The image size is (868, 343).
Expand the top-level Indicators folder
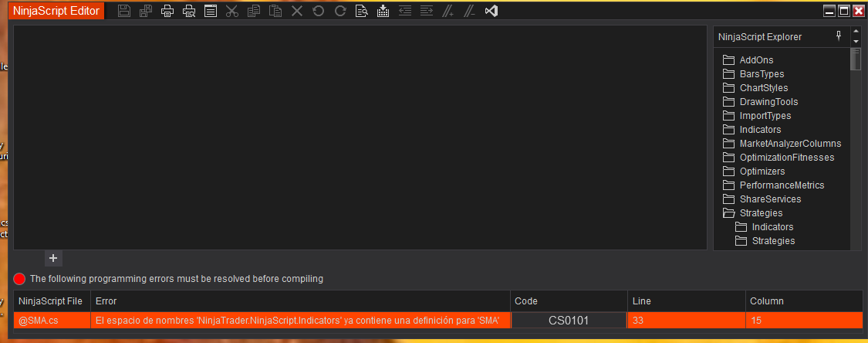click(752, 130)
